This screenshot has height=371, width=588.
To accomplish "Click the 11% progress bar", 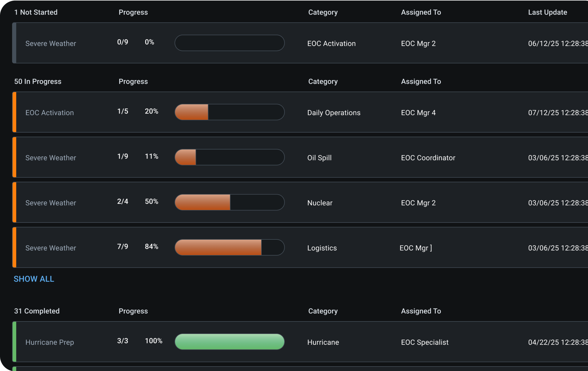I will pos(229,157).
